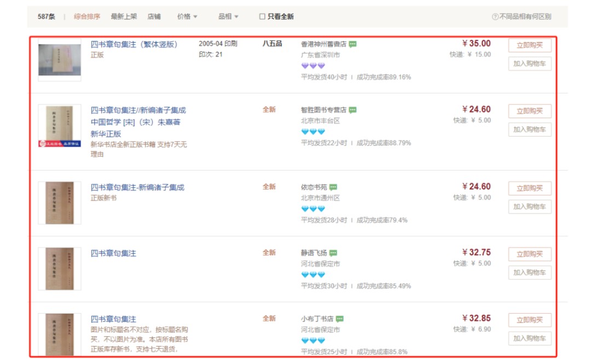Screen dimensions: 591x364
Task: Expand the 价格 sort dropdown
Action: click(x=187, y=16)
